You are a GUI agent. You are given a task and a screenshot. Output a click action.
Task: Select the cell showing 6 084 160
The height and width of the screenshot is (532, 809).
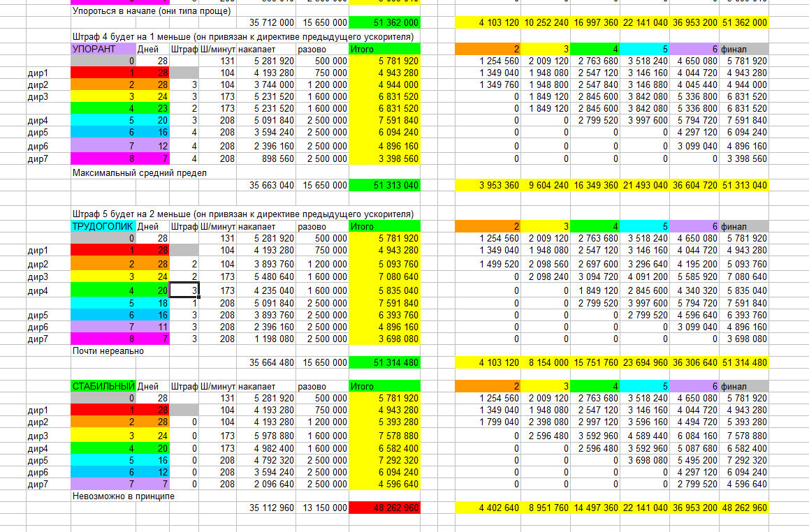click(x=694, y=436)
